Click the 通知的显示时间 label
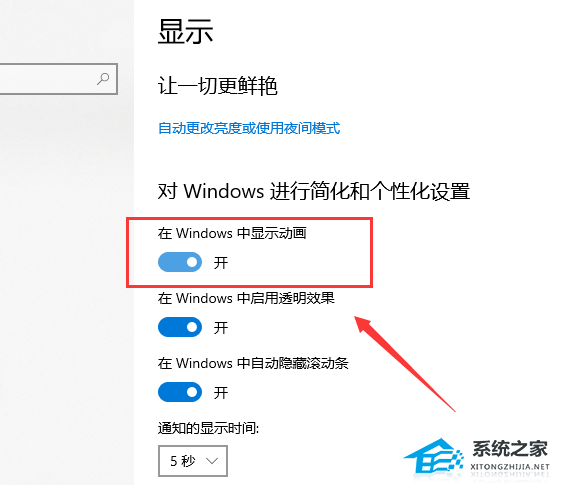The height and width of the screenshot is (485, 565). 208,428
